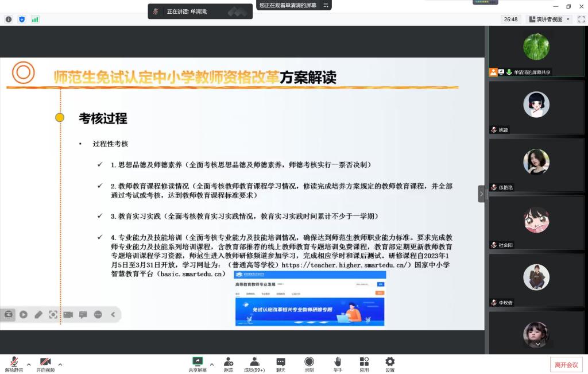
Task: Select 姚颖's participant video thumbnail
Action: [x=536, y=107]
